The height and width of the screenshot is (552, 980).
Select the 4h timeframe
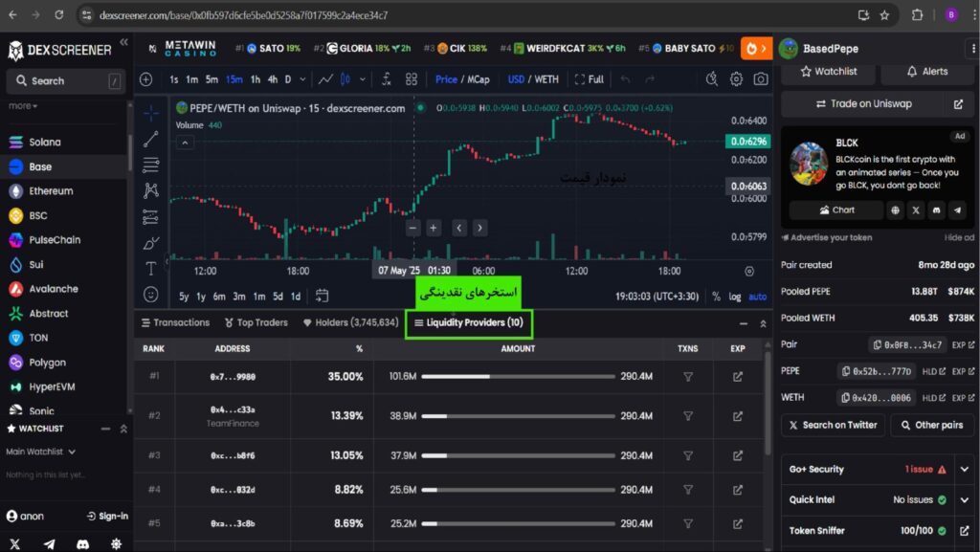click(x=273, y=79)
